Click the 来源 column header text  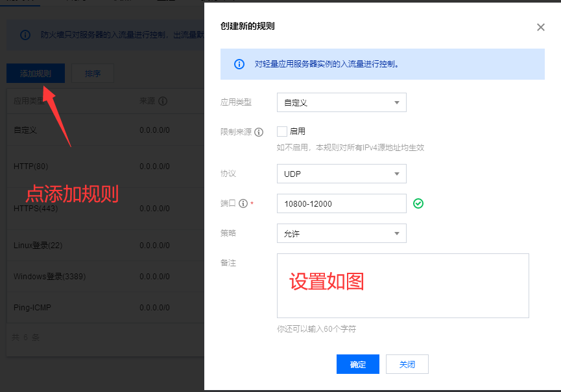[x=147, y=101]
